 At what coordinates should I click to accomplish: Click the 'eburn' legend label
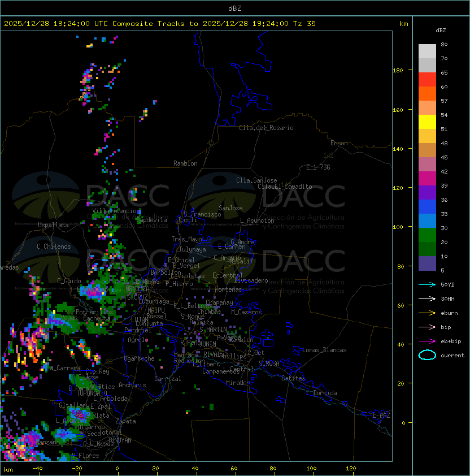pyautogui.click(x=449, y=313)
